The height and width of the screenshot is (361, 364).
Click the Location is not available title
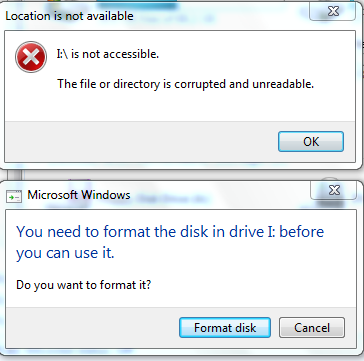(69, 16)
